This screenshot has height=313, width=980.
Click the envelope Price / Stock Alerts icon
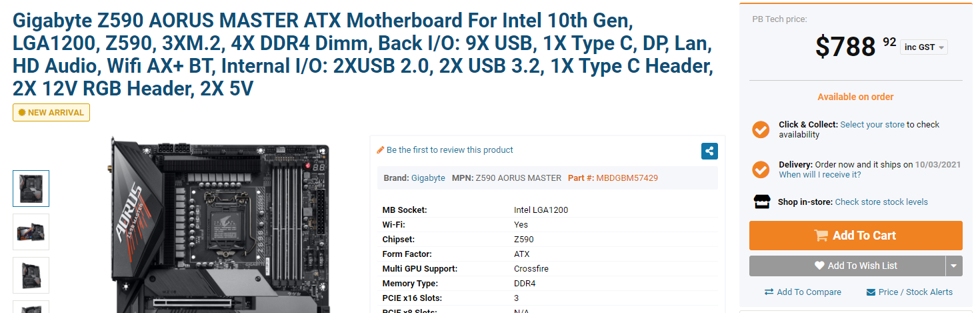point(871,292)
